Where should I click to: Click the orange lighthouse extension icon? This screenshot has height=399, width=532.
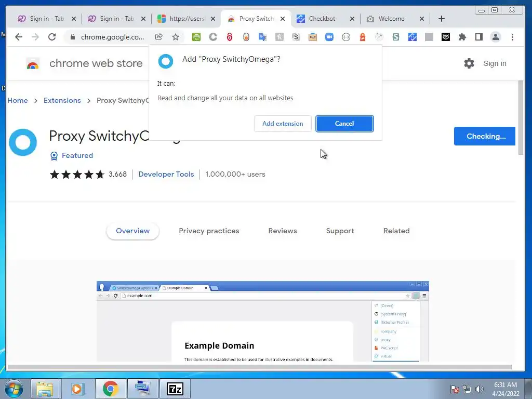[x=362, y=37]
